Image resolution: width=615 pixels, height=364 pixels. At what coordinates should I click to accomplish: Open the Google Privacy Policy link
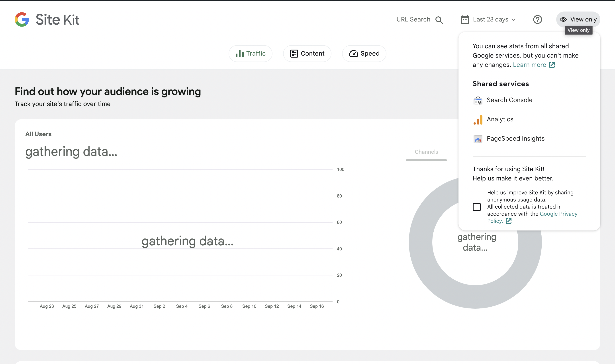(558, 214)
